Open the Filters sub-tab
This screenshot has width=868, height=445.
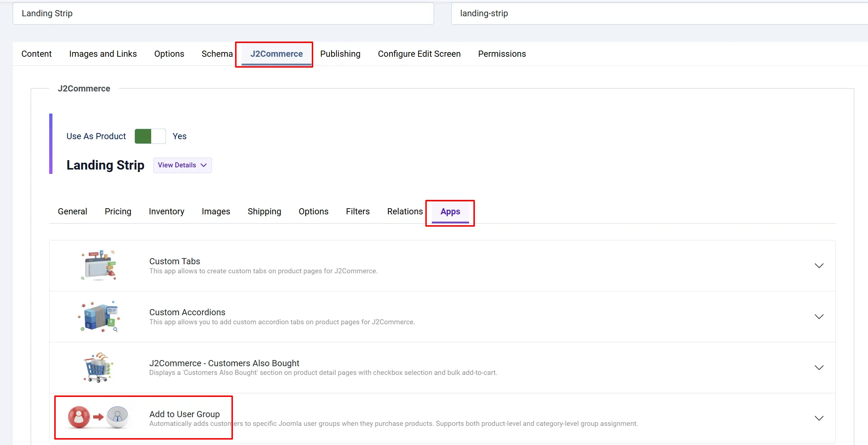[358, 211]
